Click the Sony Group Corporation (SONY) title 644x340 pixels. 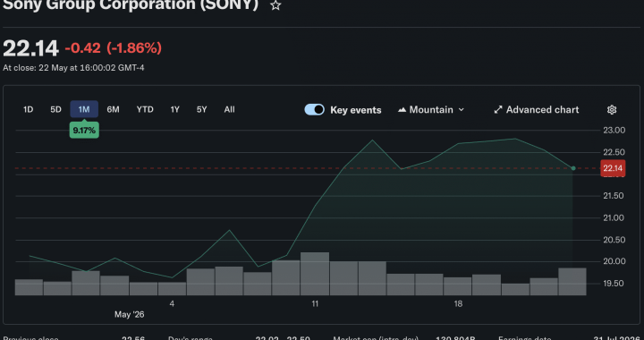tap(131, 5)
